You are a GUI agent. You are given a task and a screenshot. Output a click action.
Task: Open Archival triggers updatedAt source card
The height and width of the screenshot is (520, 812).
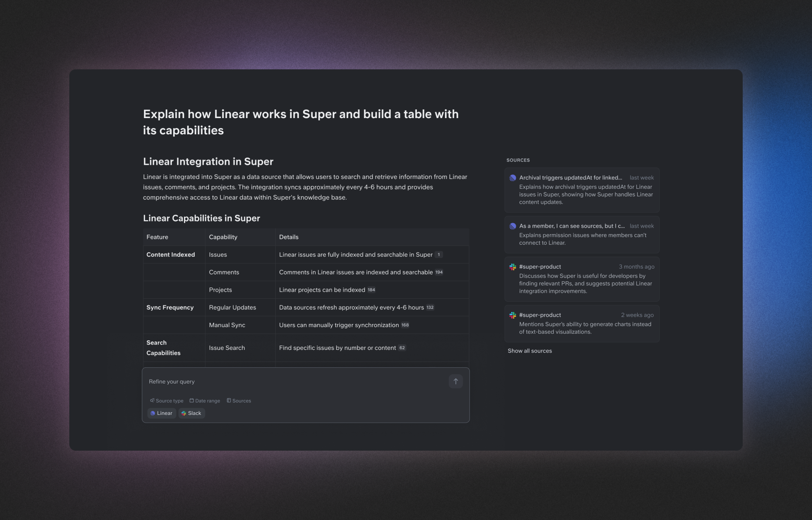pos(582,190)
